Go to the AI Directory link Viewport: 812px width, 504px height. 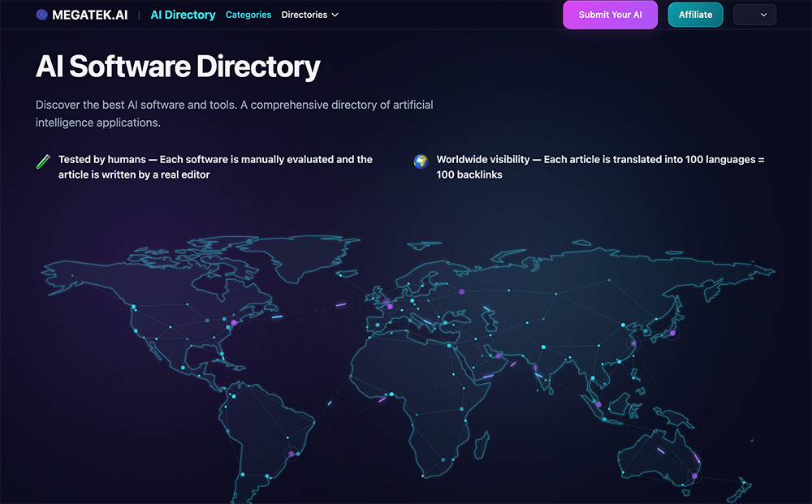tap(183, 15)
